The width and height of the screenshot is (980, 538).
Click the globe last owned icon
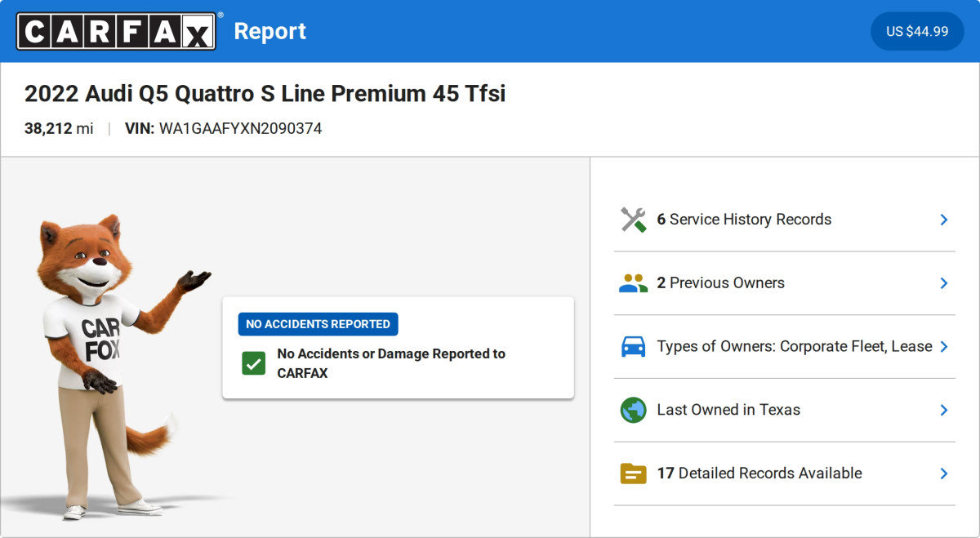(633, 410)
